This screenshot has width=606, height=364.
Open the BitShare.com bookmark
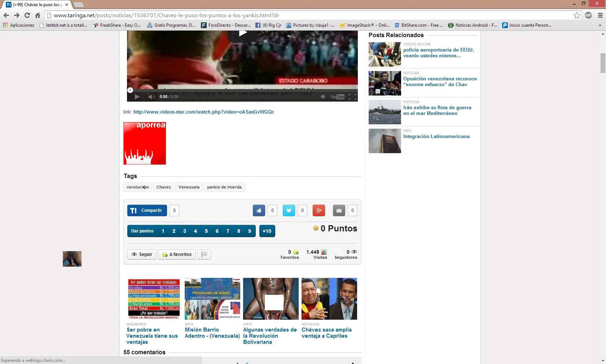[x=419, y=25]
